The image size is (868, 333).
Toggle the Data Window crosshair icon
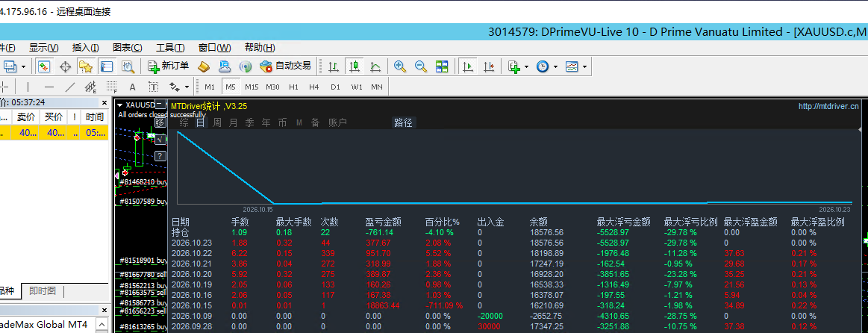pyautogui.click(x=65, y=66)
